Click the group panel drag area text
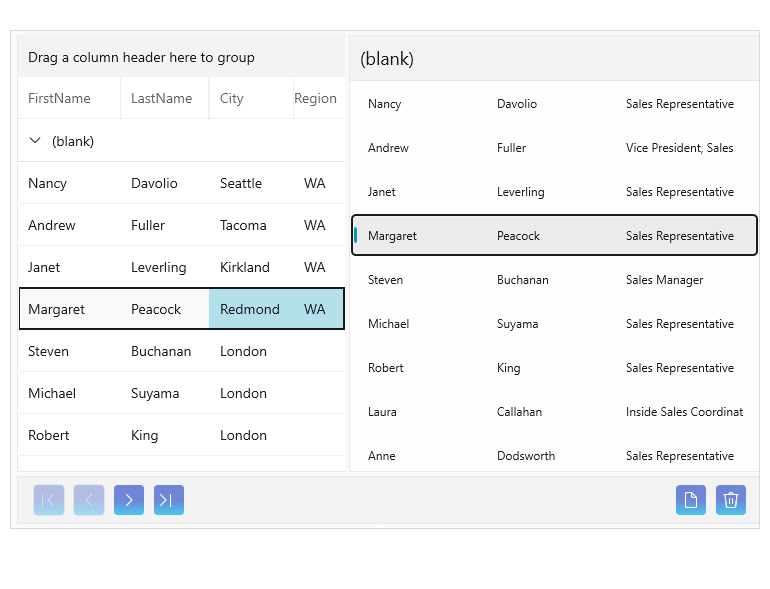Image resolution: width=770 pixels, height=589 pixels. [x=141, y=57]
